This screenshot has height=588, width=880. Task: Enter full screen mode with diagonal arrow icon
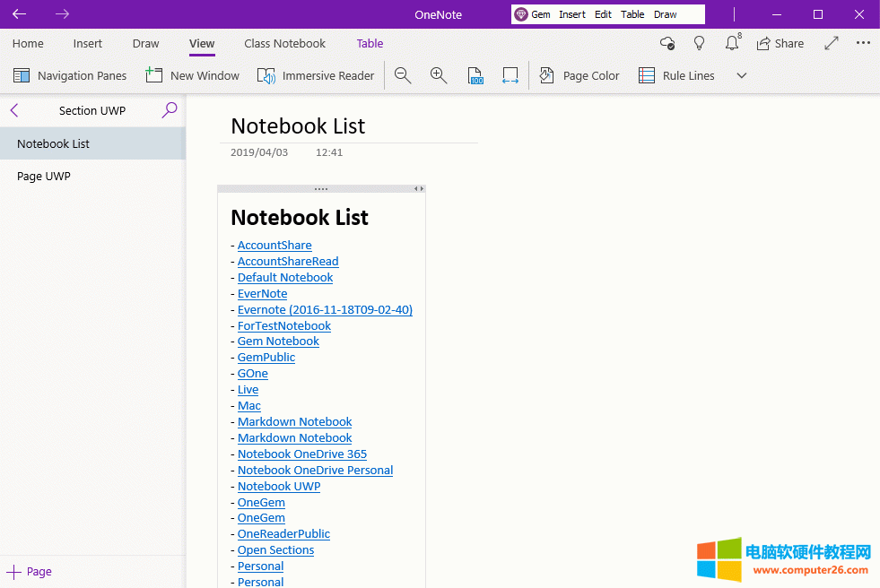(832, 43)
